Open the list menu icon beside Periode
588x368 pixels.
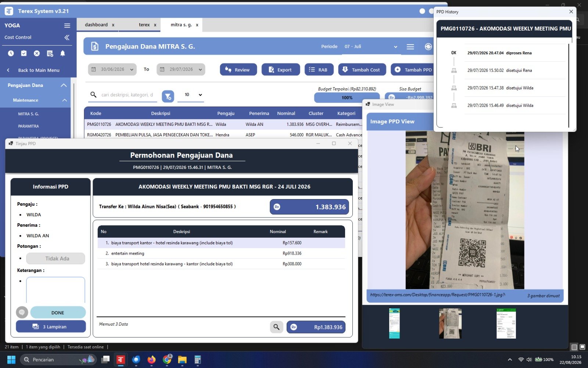pos(410,47)
